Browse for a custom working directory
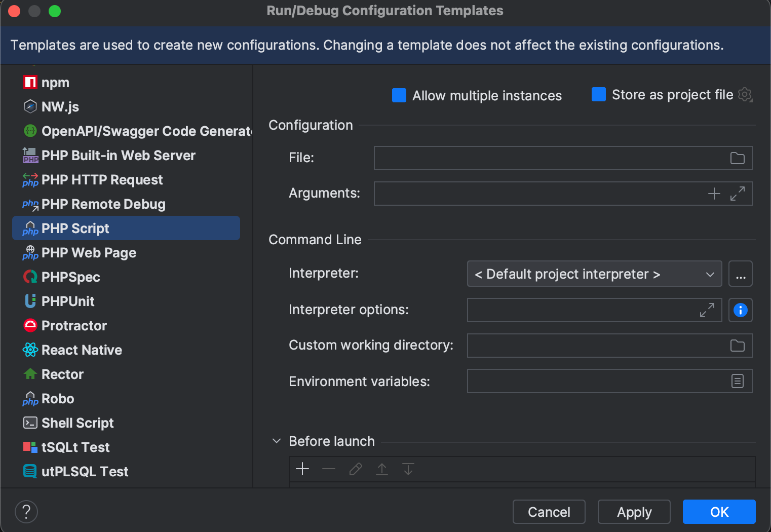Screen dimensions: 771x532 tap(738, 346)
